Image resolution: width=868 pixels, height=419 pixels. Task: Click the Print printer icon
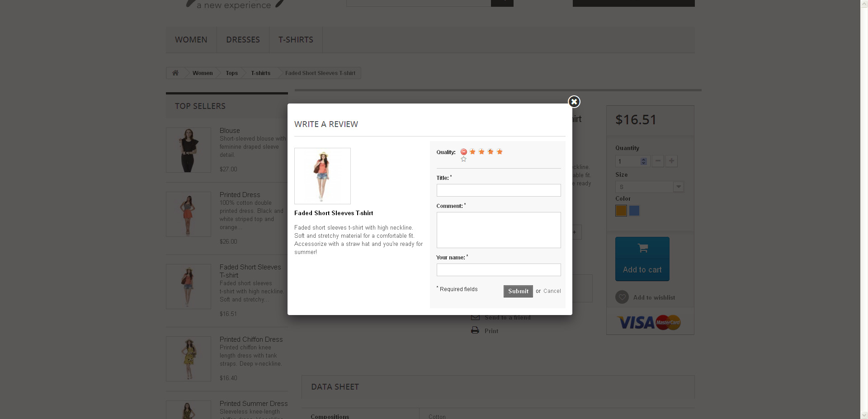(475, 330)
